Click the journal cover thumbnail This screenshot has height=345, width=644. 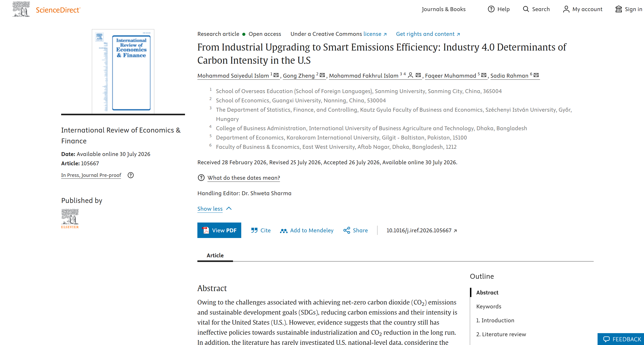(x=123, y=71)
